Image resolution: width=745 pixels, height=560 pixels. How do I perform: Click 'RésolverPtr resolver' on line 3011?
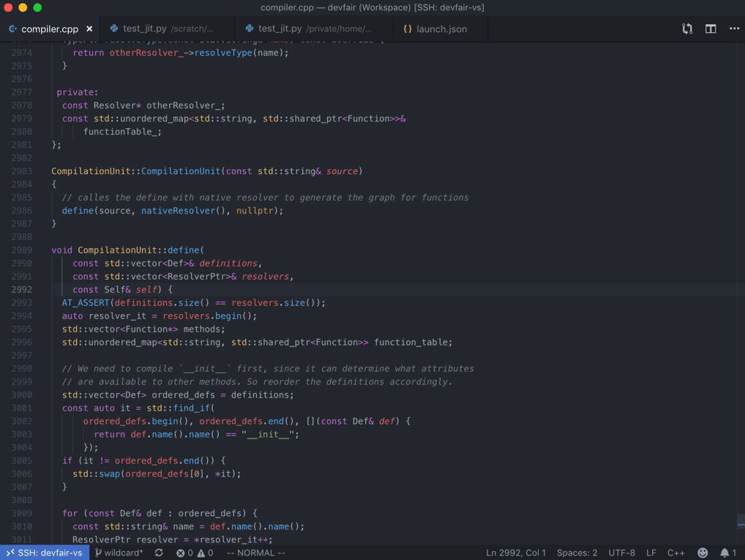click(125, 540)
